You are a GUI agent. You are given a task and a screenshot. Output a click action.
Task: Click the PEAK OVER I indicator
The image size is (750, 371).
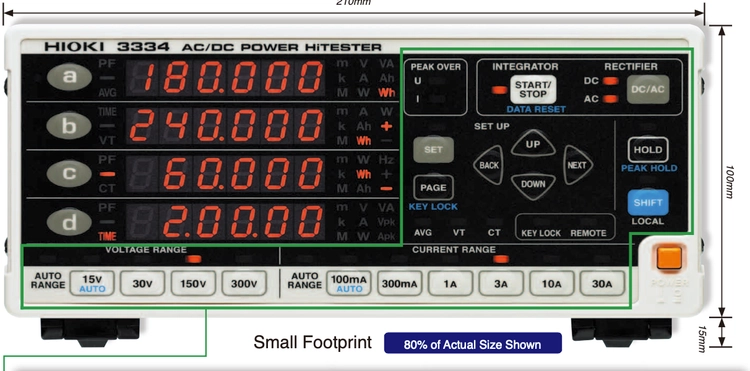click(437, 99)
